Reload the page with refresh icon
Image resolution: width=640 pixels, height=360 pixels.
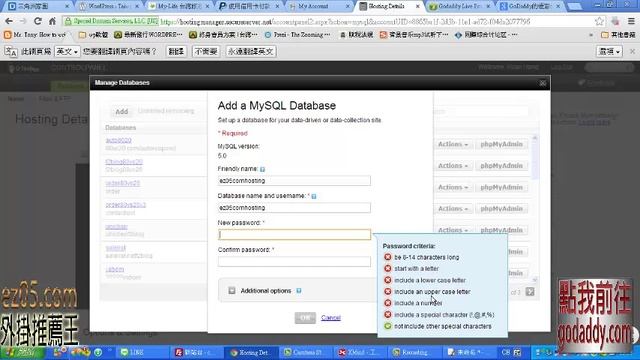(x=38, y=21)
